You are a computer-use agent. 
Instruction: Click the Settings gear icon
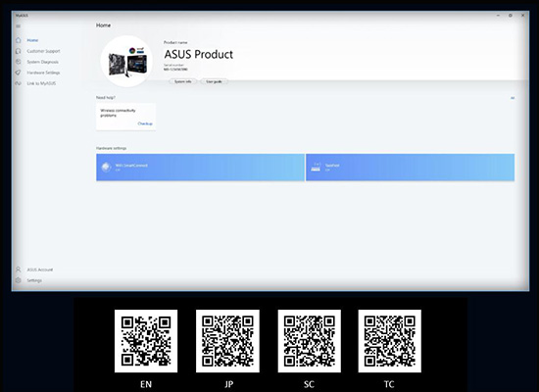tap(19, 280)
